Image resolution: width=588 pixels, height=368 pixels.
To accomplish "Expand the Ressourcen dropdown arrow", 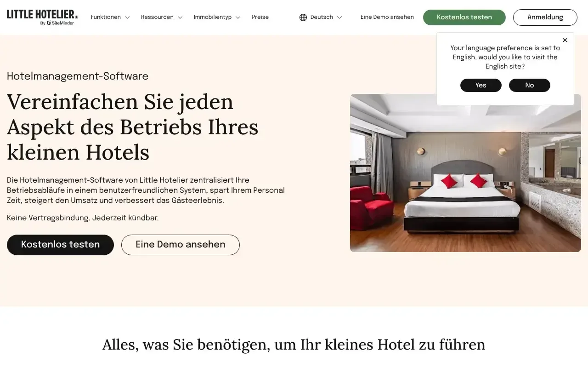I will [180, 17].
